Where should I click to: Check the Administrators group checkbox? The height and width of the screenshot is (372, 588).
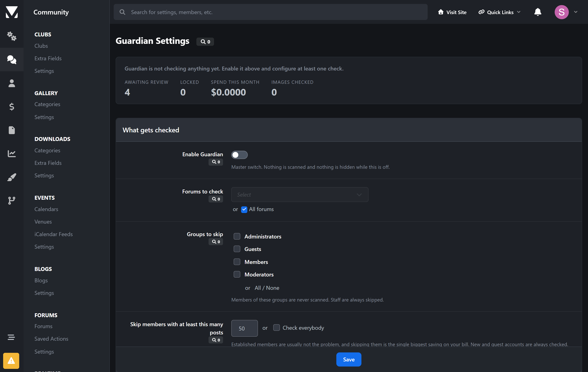[x=237, y=236]
